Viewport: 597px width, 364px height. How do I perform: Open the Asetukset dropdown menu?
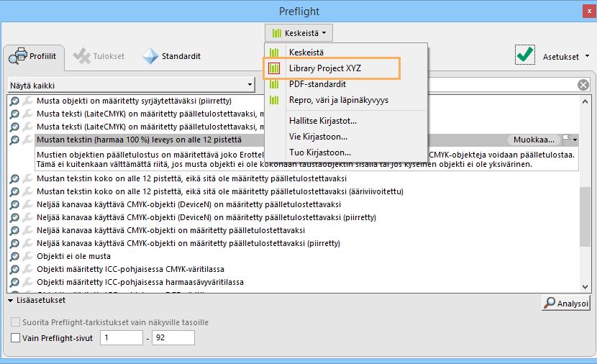click(x=566, y=56)
